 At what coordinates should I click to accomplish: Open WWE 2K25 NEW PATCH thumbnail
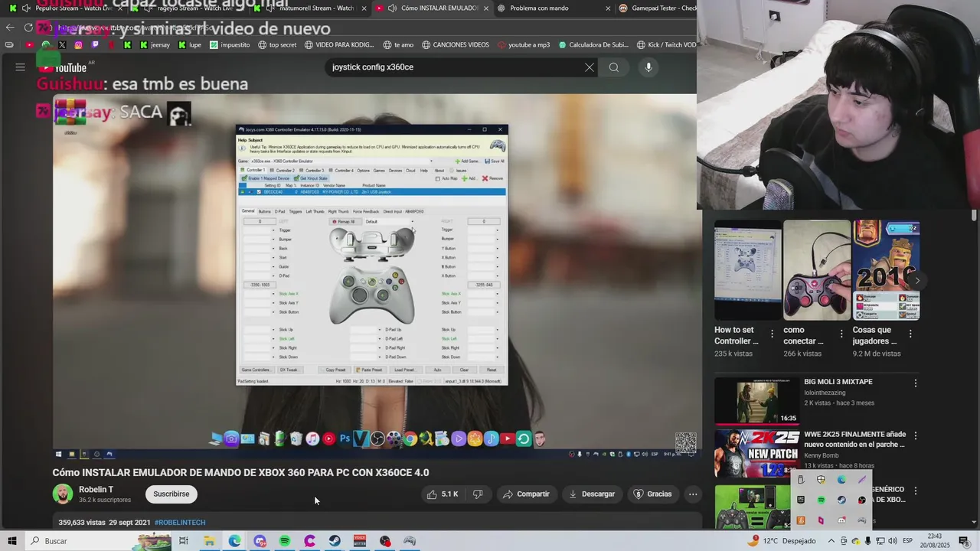(x=756, y=455)
